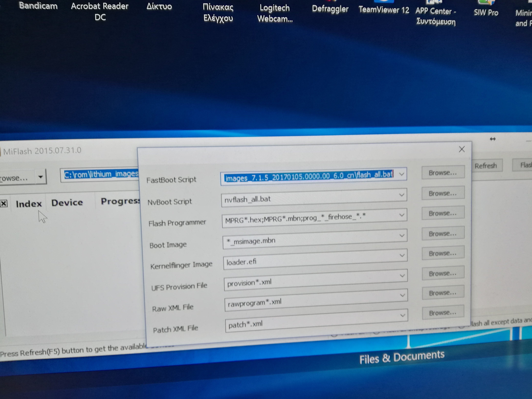The height and width of the screenshot is (399, 532).
Task: Open the main Browse button's dropdown arrow
Action: (40, 177)
